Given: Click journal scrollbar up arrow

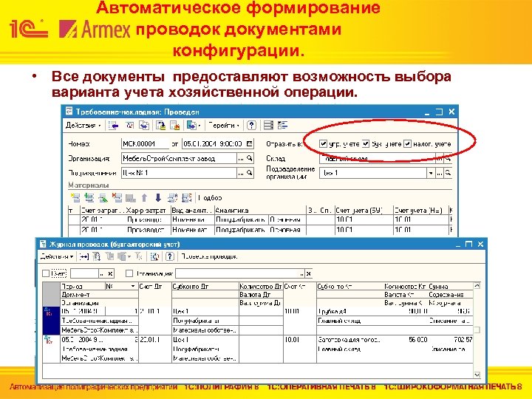Looking at the screenshot, I should 477,286.
